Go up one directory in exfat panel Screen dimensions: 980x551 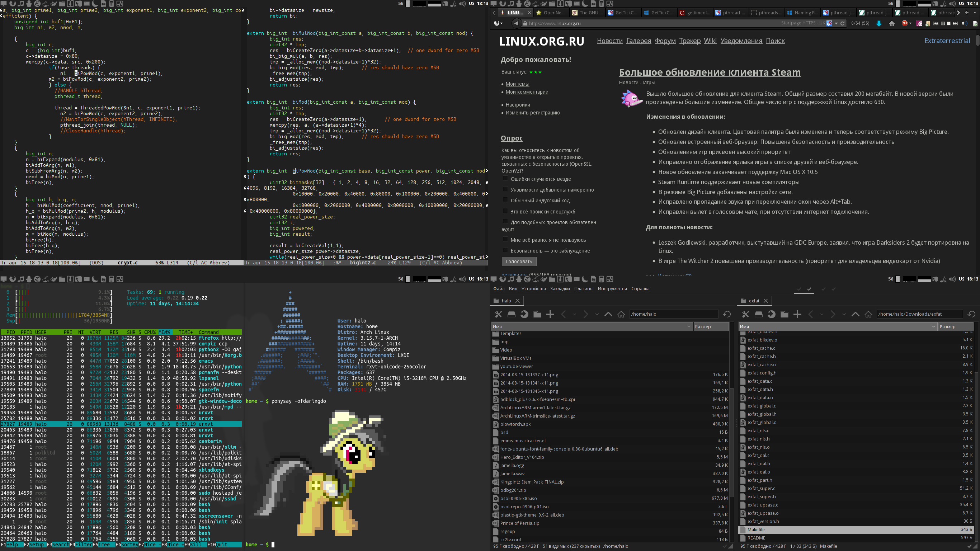(855, 314)
